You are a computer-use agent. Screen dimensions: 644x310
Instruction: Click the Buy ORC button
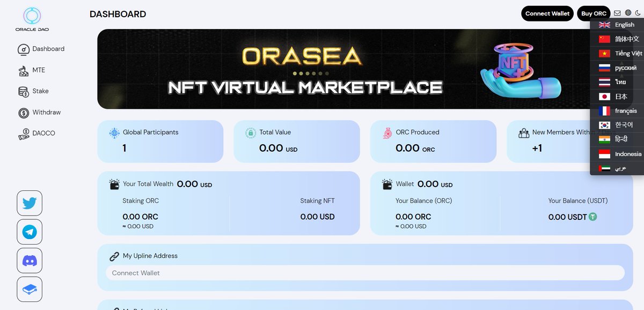tap(594, 13)
